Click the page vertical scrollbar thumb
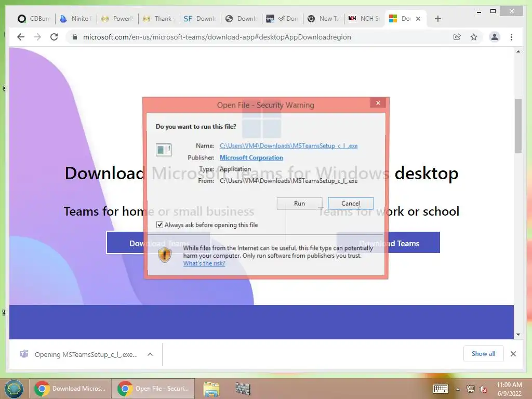This screenshot has width=532, height=399. [x=518, y=126]
